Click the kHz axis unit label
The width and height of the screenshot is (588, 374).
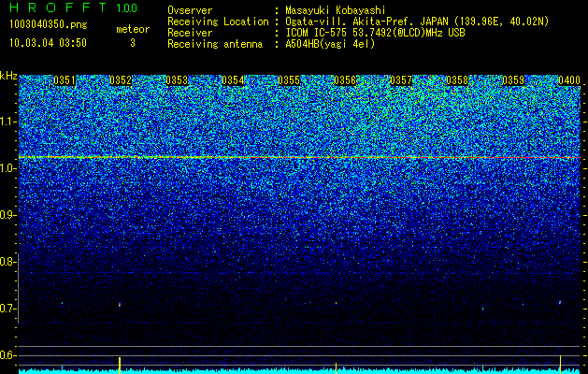8,76
